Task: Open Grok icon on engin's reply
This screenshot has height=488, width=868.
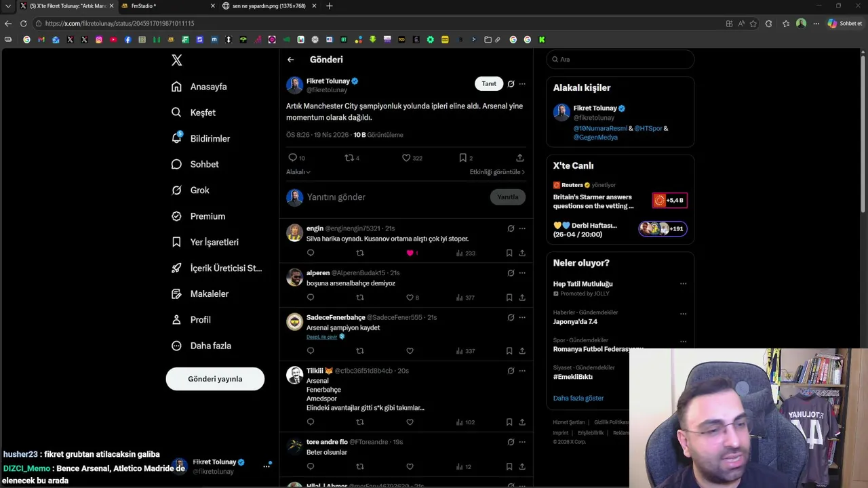Action: coord(511,228)
